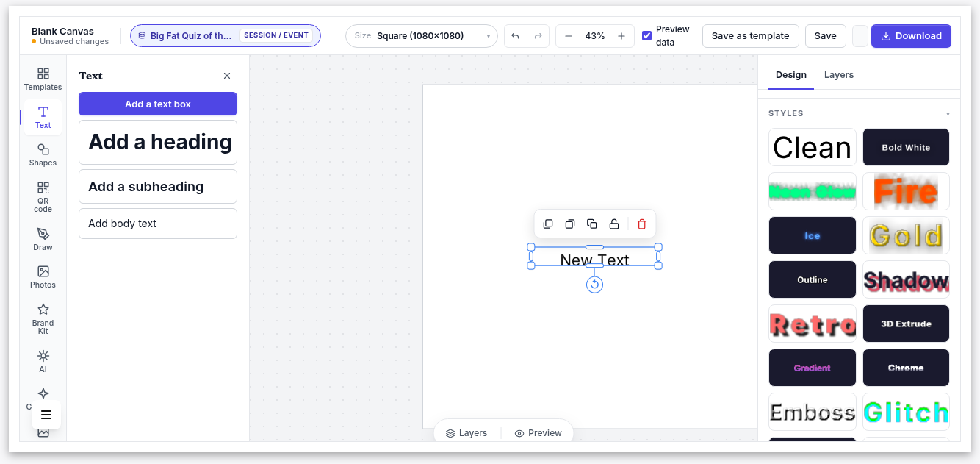Insert Add a heading preset
Viewport: 980px width, 464px height.
pyautogui.click(x=158, y=142)
